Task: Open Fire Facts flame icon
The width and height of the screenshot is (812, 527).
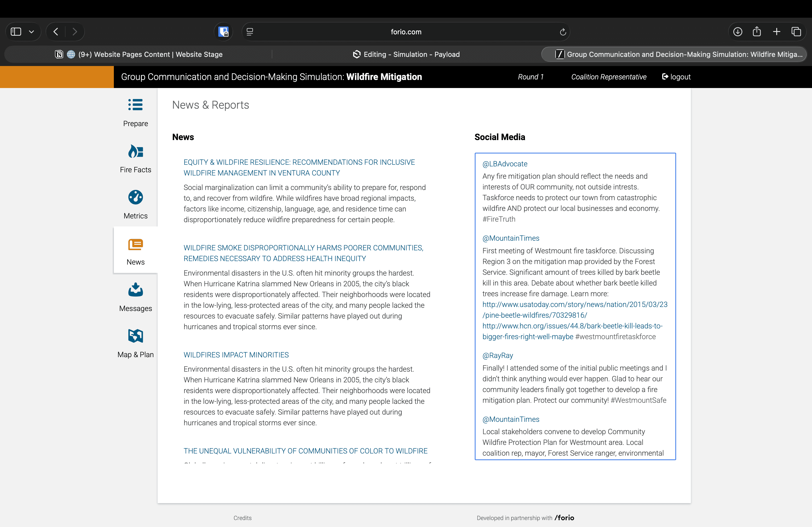Action: [x=135, y=151]
